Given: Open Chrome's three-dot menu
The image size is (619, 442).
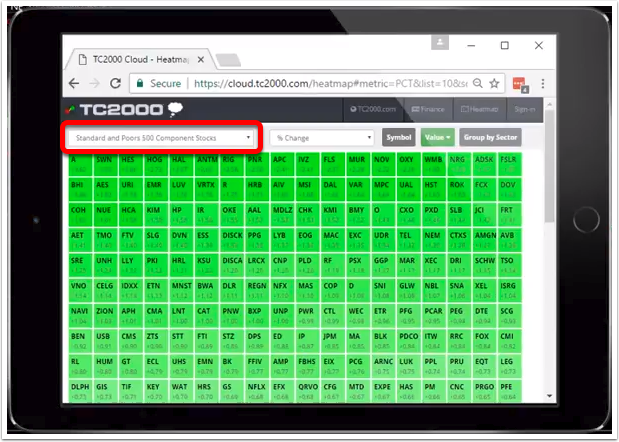Looking at the screenshot, I should [x=543, y=83].
